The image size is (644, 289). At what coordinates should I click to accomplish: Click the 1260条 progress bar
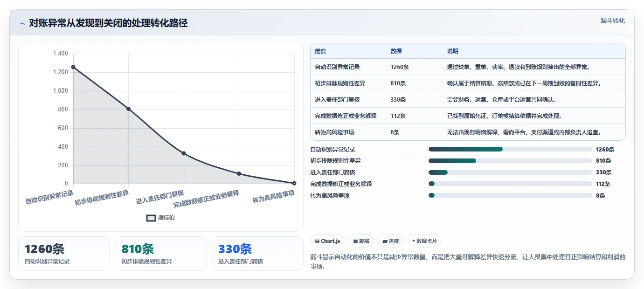pos(510,149)
